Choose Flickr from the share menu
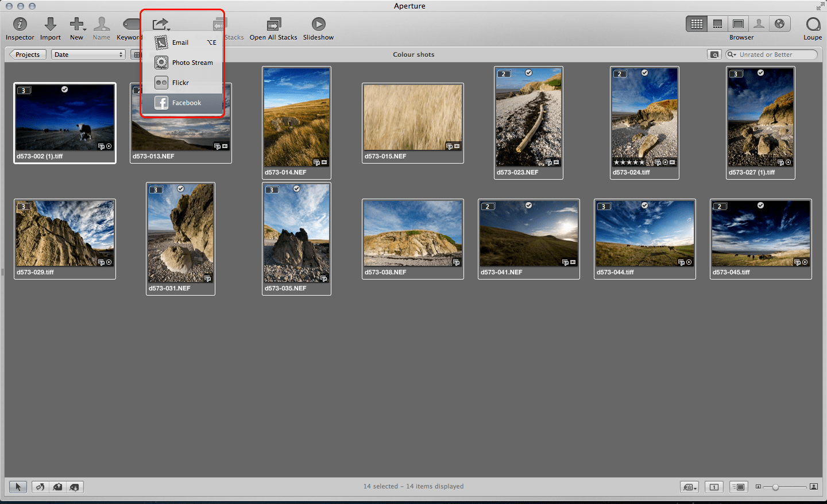This screenshot has height=504, width=827. [180, 83]
